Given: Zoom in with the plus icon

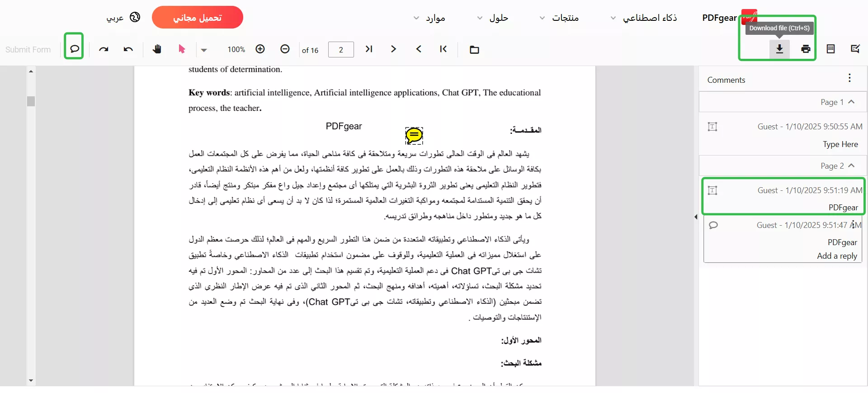Looking at the screenshot, I should (260, 49).
